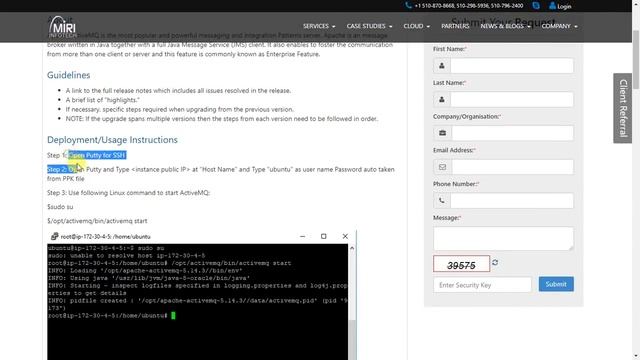The height and width of the screenshot is (360, 640).
Task: Click the First Name person icon
Action: [442, 66]
